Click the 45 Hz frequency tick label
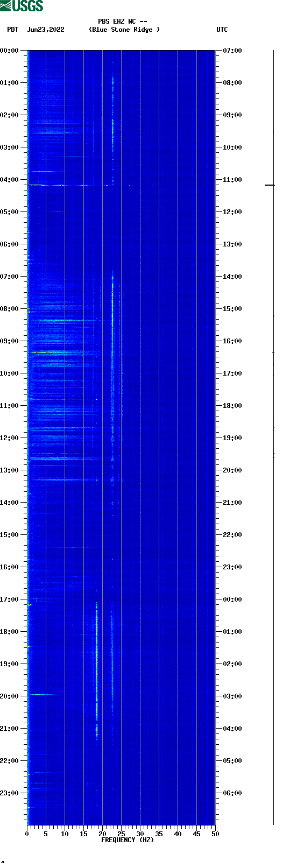 (196, 834)
